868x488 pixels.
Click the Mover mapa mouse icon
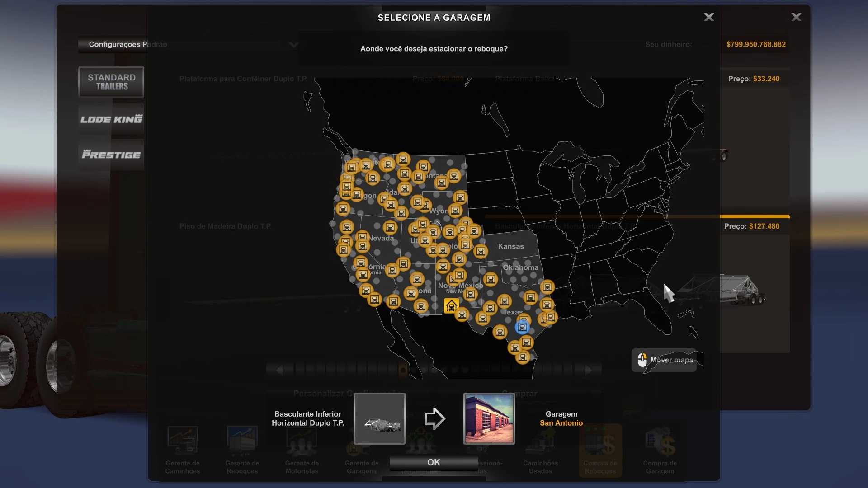[642, 360]
